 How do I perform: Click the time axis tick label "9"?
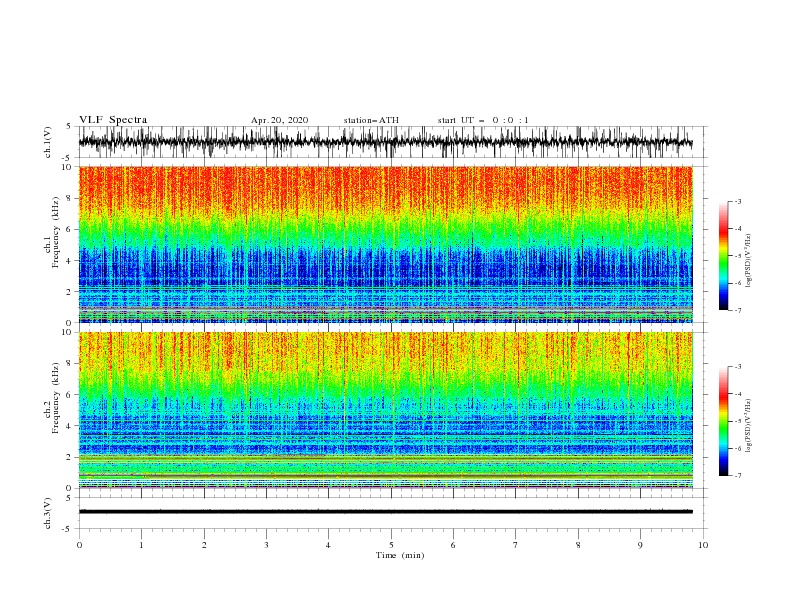[640, 545]
